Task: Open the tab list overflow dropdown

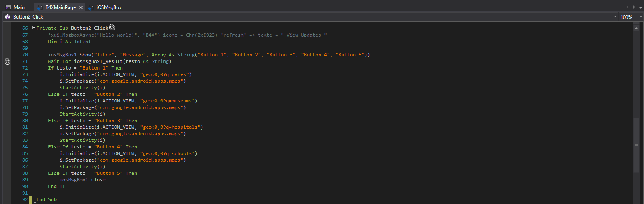Action: pyautogui.click(x=640, y=7)
